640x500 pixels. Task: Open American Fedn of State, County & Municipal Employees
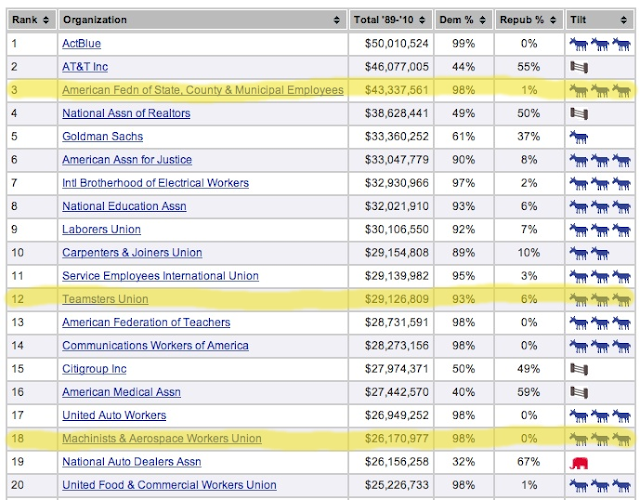point(203,90)
